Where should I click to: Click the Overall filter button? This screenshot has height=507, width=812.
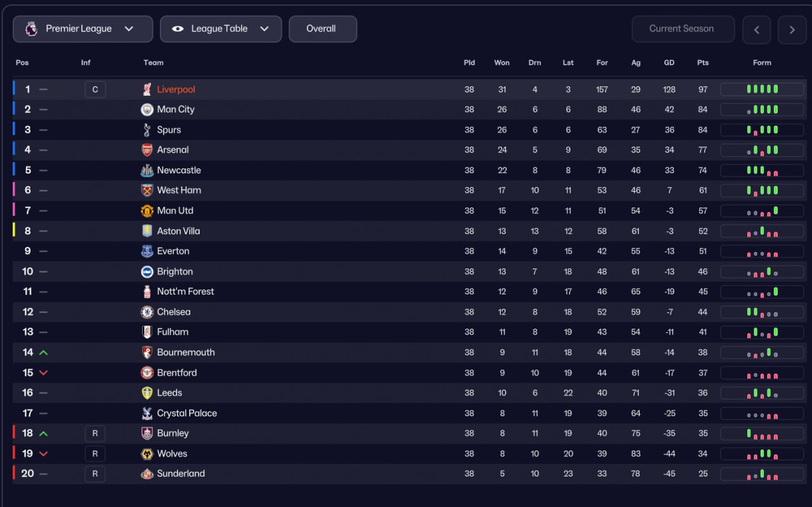322,29
